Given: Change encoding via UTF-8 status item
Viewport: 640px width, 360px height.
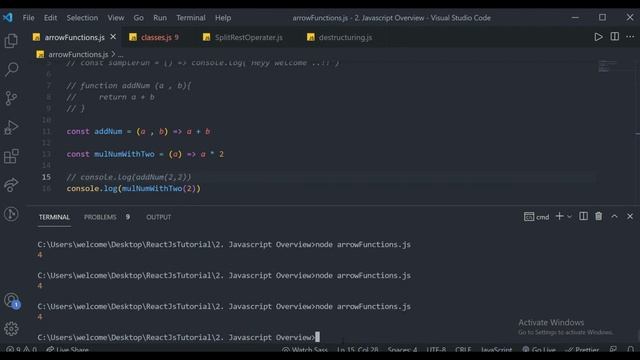Looking at the screenshot, I should tap(436, 349).
